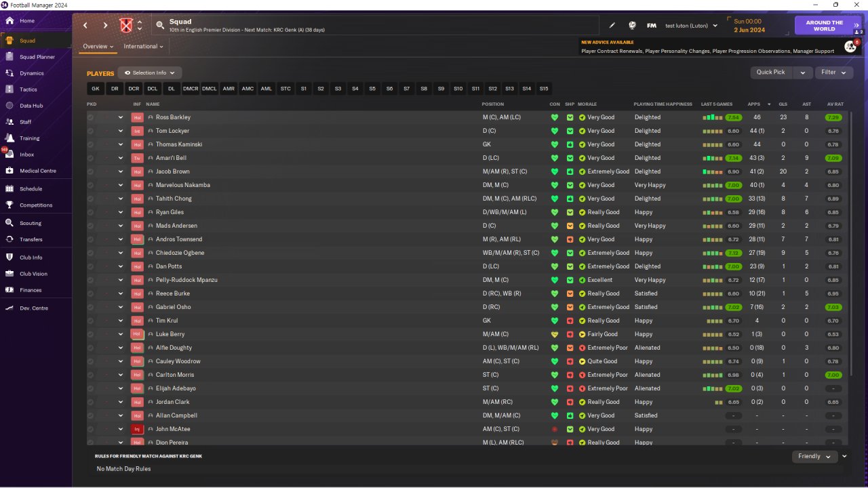Toggle pick circle for Ryan Giles

[90, 212]
